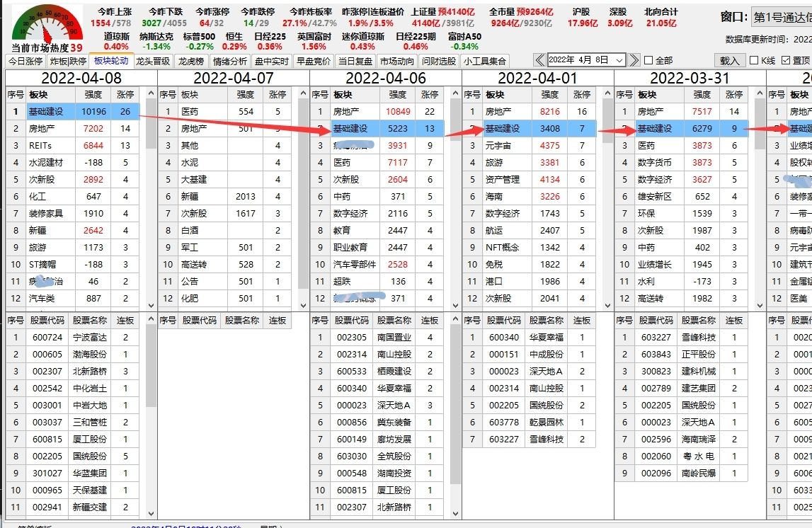The image size is (812, 528).
Task: Go to next date with double-right arrow
Action: pyautogui.click(x=634, y=60)
